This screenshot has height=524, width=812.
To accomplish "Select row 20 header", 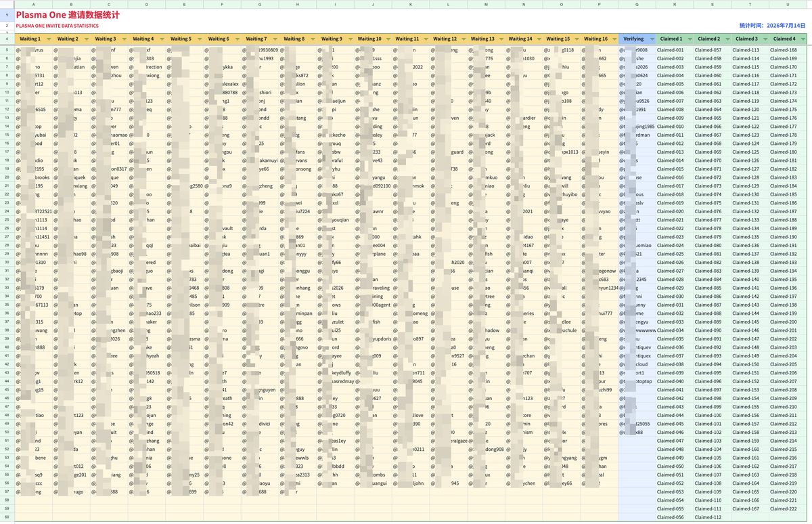I will pos(7,177).
